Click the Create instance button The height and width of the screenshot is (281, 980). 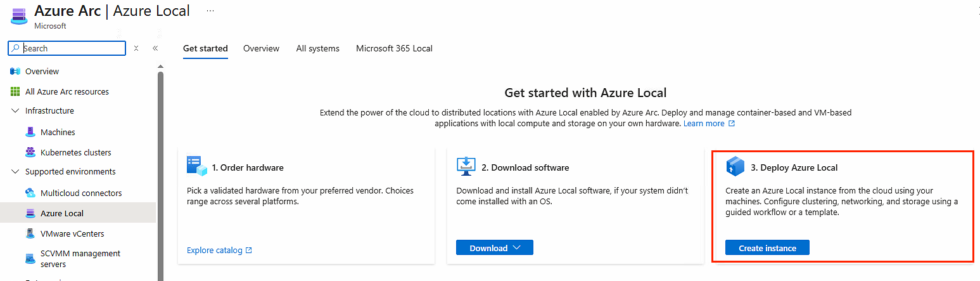click(x=767, y=248)
